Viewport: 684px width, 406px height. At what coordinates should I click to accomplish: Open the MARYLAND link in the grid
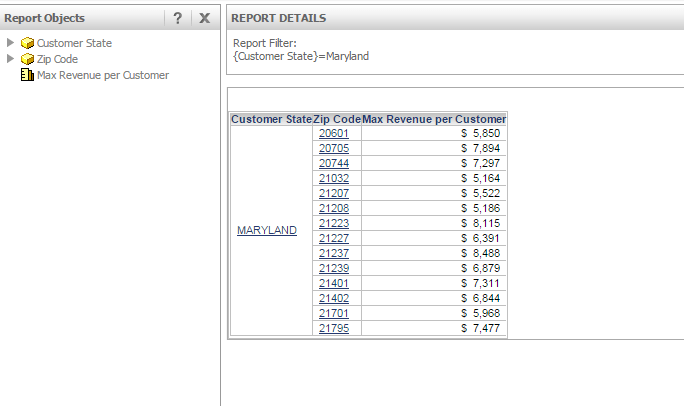[267, 230]
